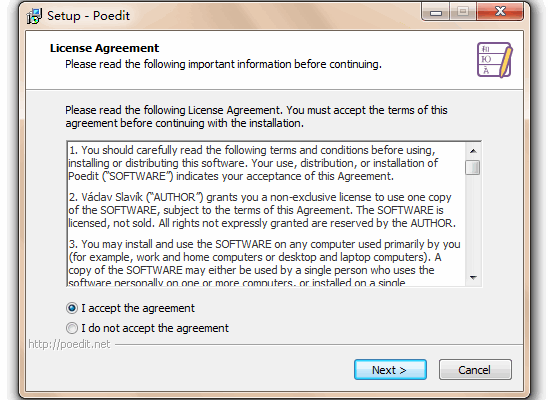
Task: Click the "License Agreement" heading
Action: point(104,48)
